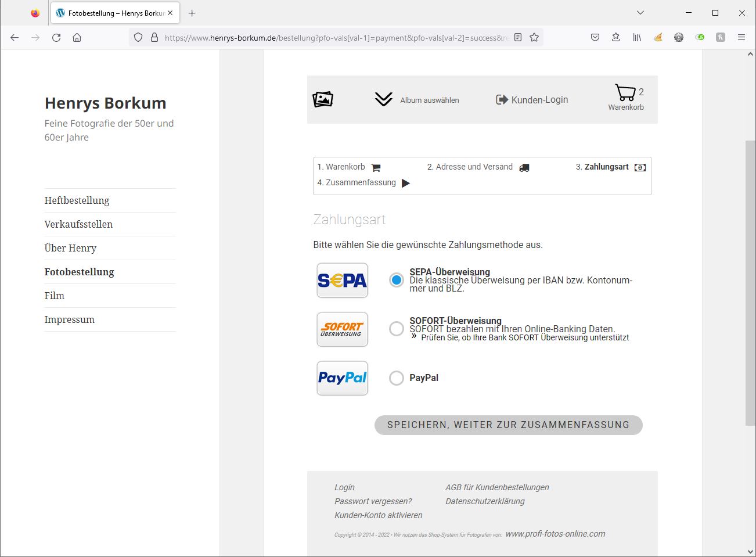
Task: Go back with browser back arrow
Action: (15, 37)
